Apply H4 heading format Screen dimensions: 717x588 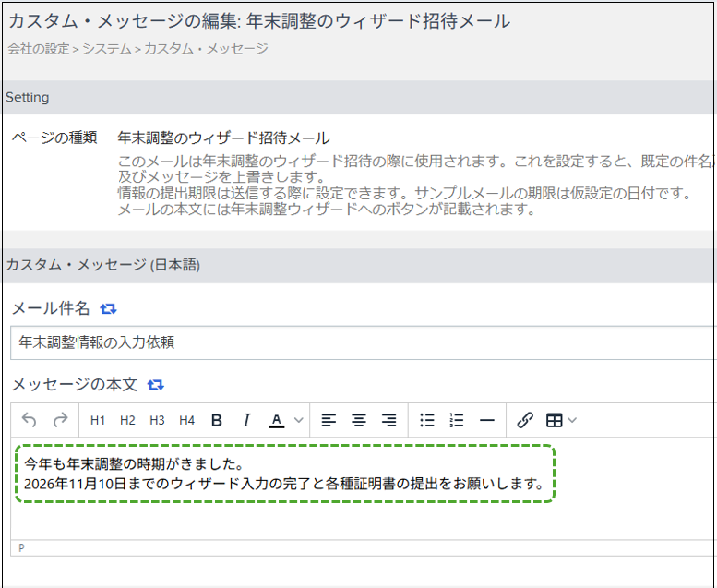[187, 420]
